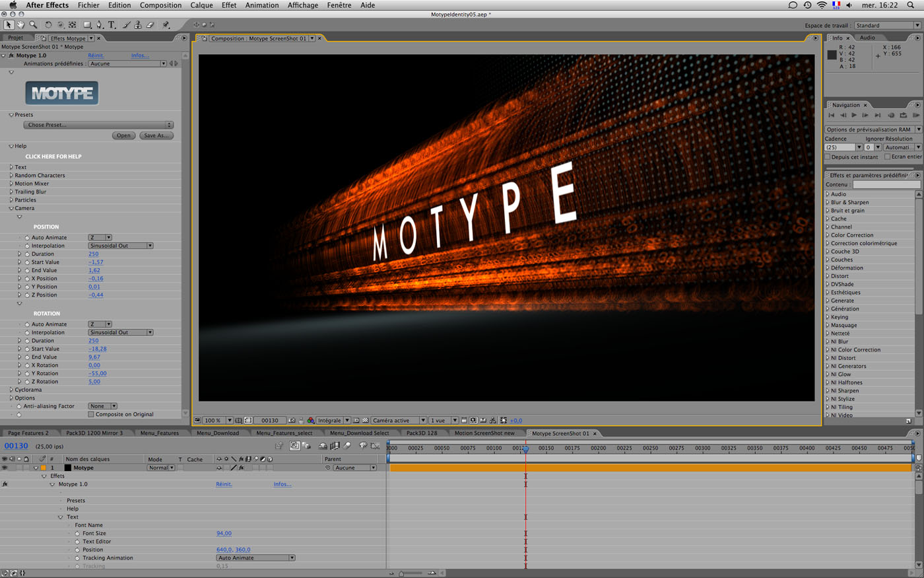This screenshot has width=924, height=578.
Task: Expand the Particles section
Action: coord(11,200)
